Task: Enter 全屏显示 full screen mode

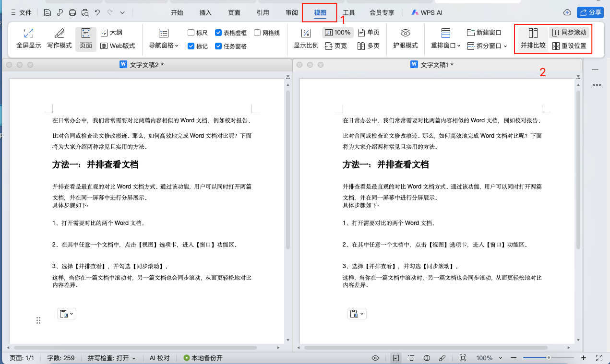Action: tap(29, 39)
